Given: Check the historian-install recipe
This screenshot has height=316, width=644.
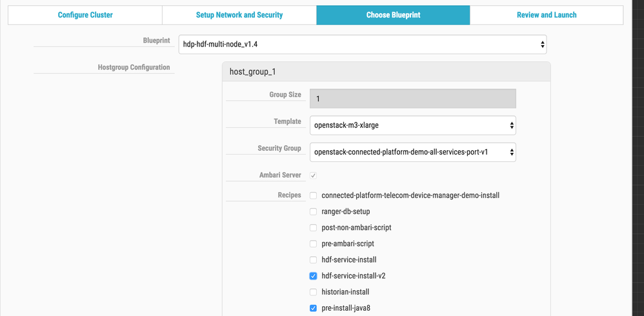Looking at the screenshot, I should click(x=314, y=292).
